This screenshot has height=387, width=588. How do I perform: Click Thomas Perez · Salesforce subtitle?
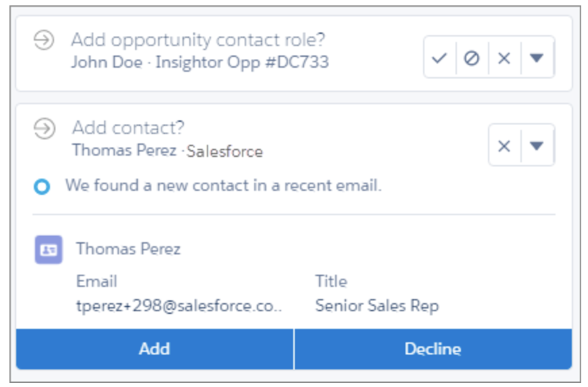coord(167,150)
